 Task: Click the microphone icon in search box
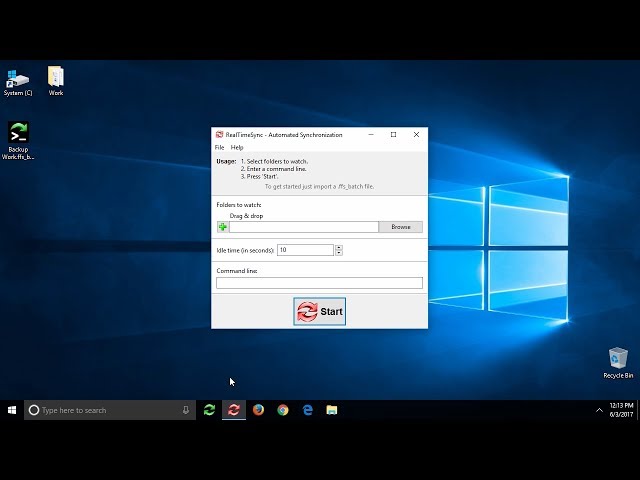coord(186,410)
